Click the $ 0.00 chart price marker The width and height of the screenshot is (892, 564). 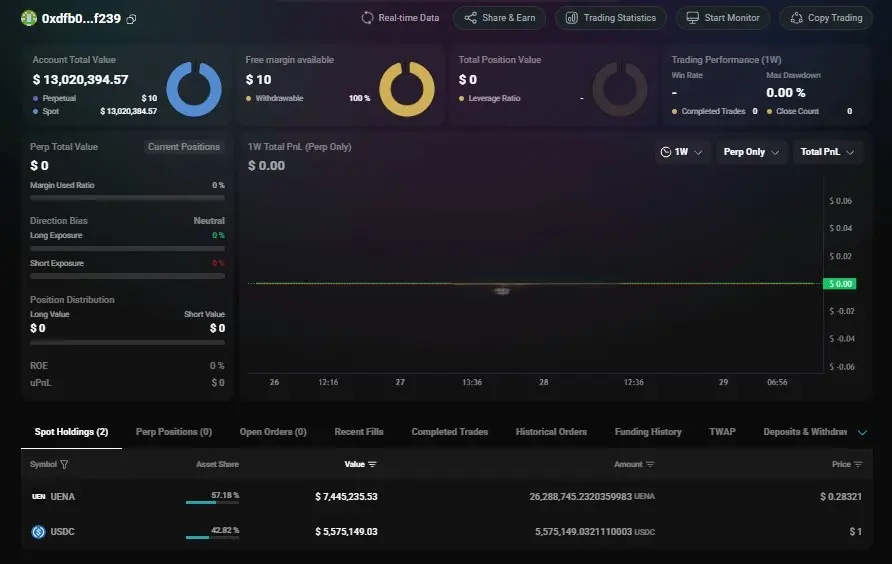click(840, 283)
